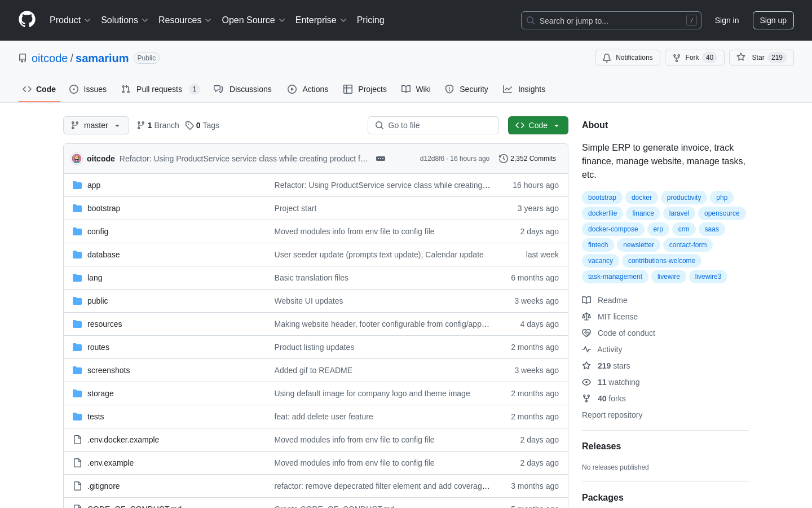This screenshot has height=508, width=812.
Task: Switch to the Pull requests tab
Action: click(x=160, y=89)
